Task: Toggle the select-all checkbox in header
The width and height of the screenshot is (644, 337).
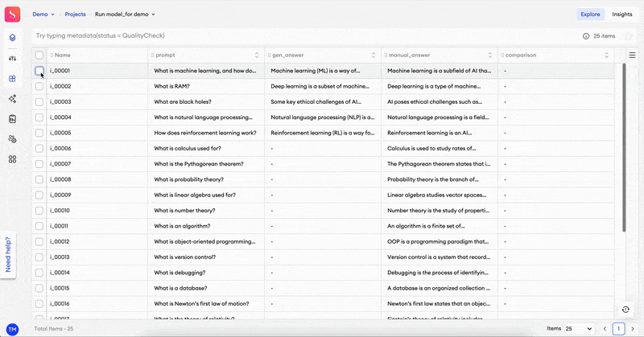Action: pos(39,55)
